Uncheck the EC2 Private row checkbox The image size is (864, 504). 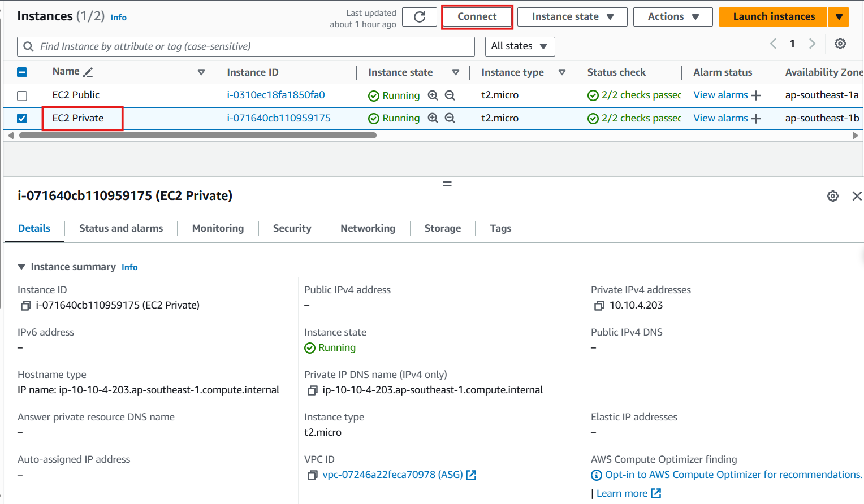tap(22, 118)
